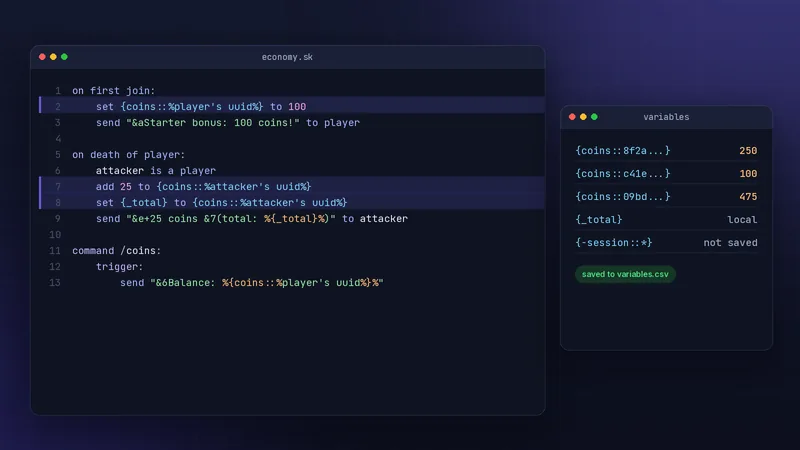Select the {coins::09bd...} variable row
The height and width of the screenshot is (450, 800).
666,196
